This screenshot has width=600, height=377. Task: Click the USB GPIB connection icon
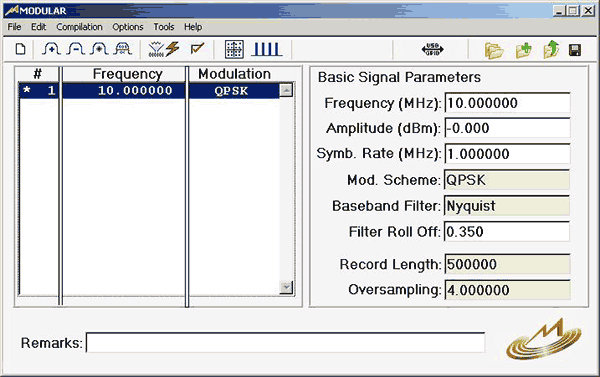432,49
